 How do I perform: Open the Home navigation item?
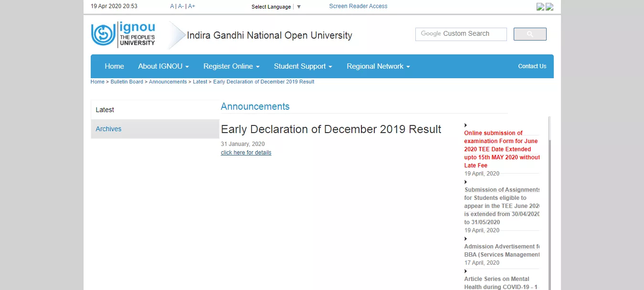click(x=114, y=66)
